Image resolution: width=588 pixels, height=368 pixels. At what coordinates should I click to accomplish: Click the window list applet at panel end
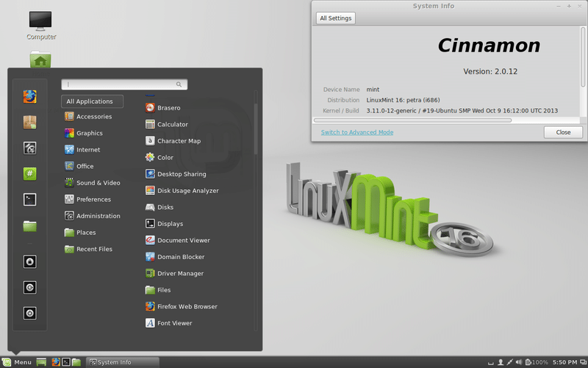[583, 362]
